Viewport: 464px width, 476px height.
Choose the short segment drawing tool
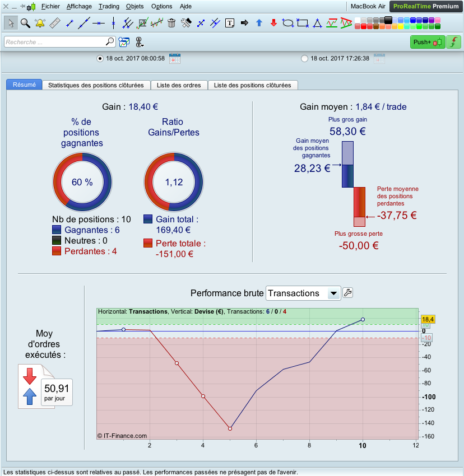coord(69,24)
